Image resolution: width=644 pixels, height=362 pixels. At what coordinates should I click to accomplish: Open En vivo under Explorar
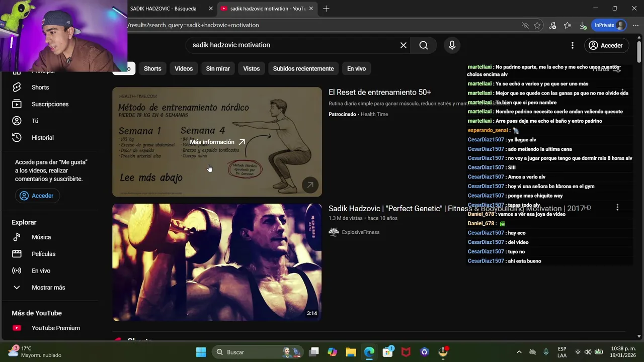(x=41, y=270)
